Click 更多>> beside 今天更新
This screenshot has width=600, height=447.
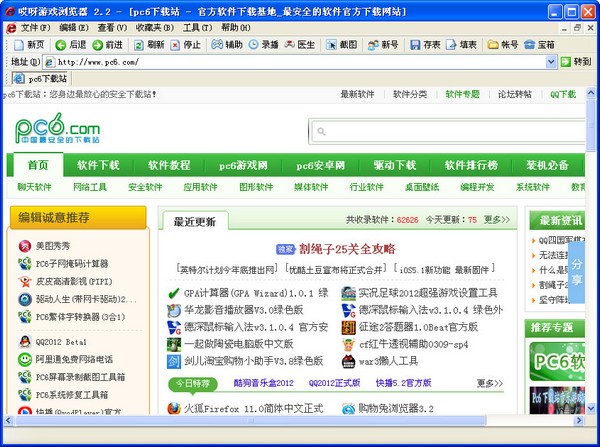(x=497, y=219)
